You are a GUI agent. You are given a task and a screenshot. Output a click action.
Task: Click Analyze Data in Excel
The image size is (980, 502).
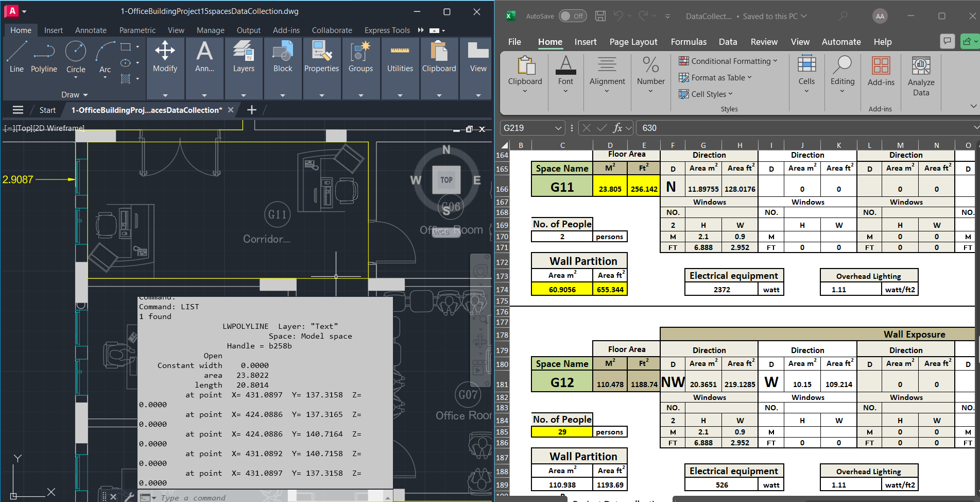(x=921, y=76)
